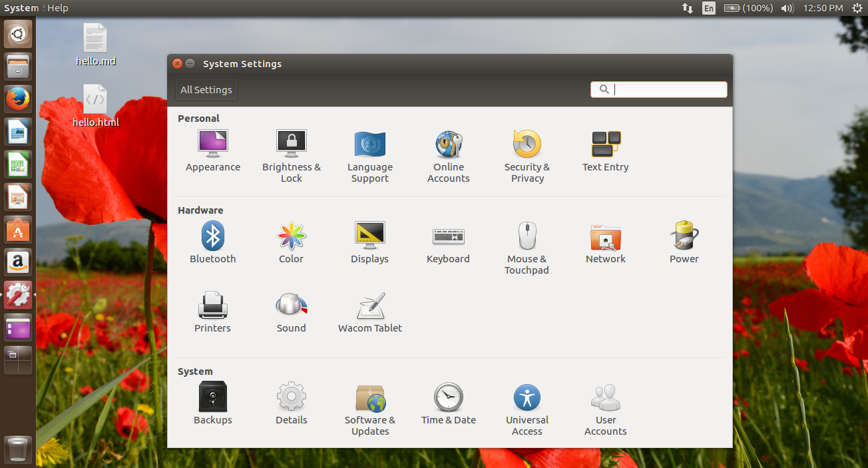Open Language Support panel

[370, 156]
